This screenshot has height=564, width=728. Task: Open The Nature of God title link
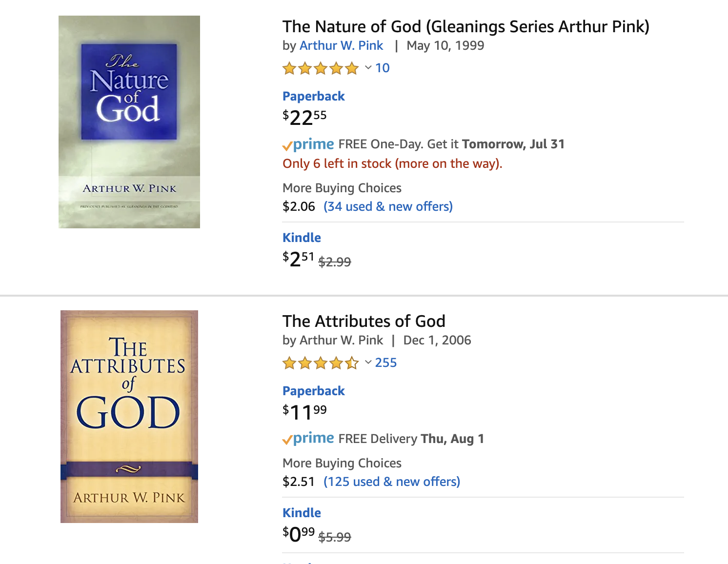pos(465,26)
